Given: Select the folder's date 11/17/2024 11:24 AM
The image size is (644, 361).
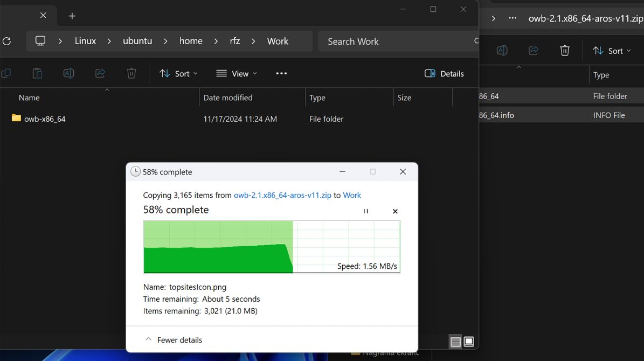Looking at the screenshot, I should (240, 119).
